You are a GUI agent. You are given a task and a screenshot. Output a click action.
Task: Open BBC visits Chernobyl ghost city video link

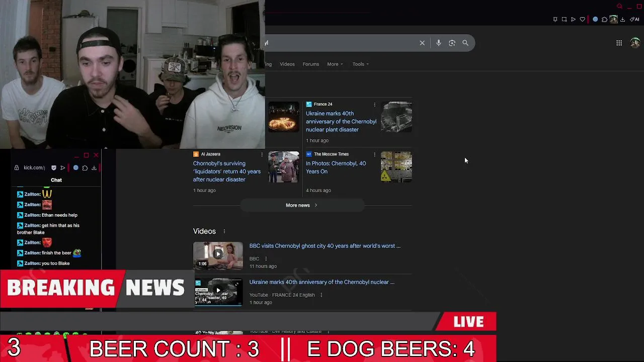(x=325, y=246)
